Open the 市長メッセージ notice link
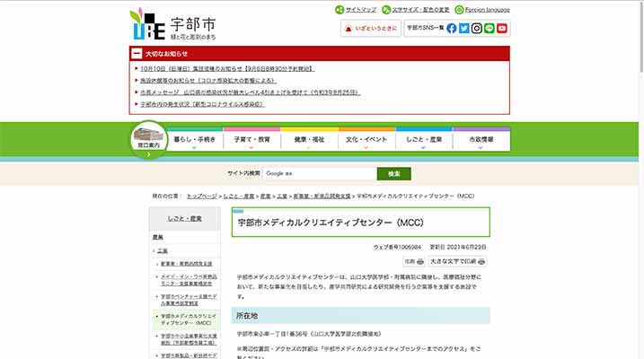This screenshot has width=644, height=359. tap(250, 92)
